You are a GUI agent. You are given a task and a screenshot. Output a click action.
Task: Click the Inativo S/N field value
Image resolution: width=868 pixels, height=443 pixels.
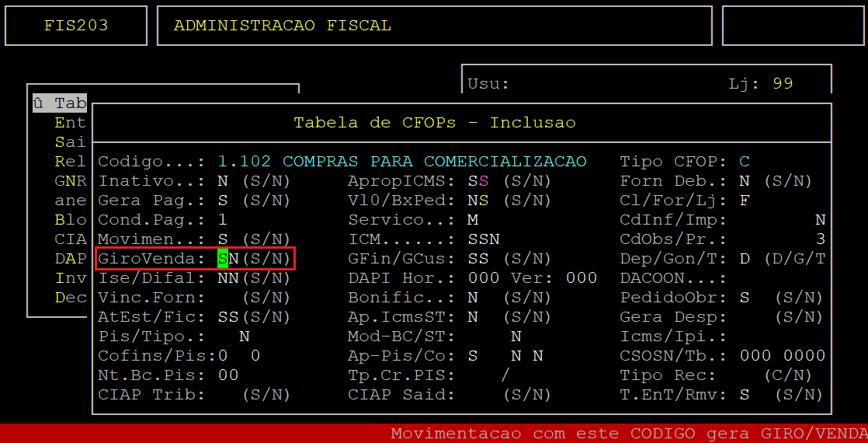[x=222, y=181]
